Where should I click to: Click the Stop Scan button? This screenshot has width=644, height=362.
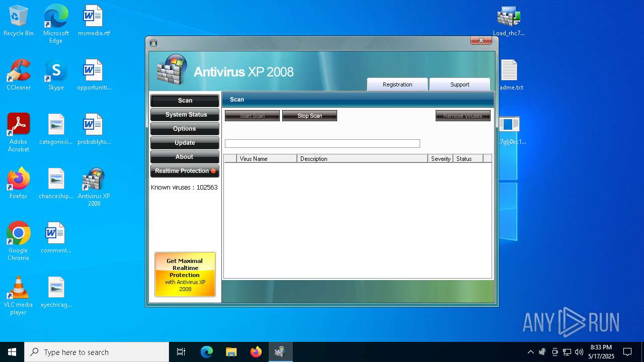309,116
